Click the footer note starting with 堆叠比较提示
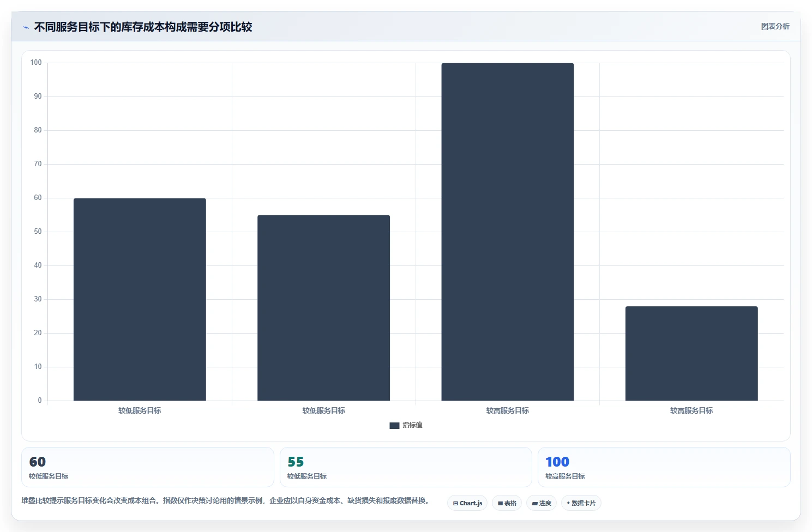812x532 pixels. pos(226,500)
